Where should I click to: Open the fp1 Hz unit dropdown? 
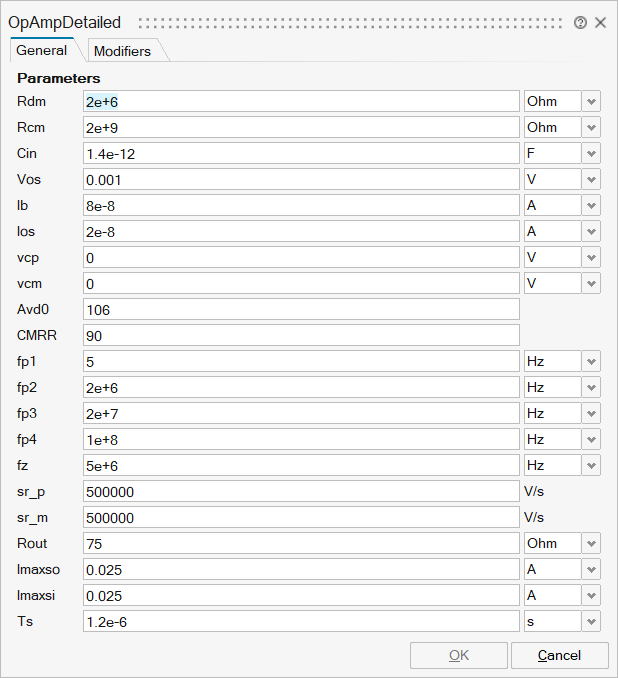tap(592, 361)
